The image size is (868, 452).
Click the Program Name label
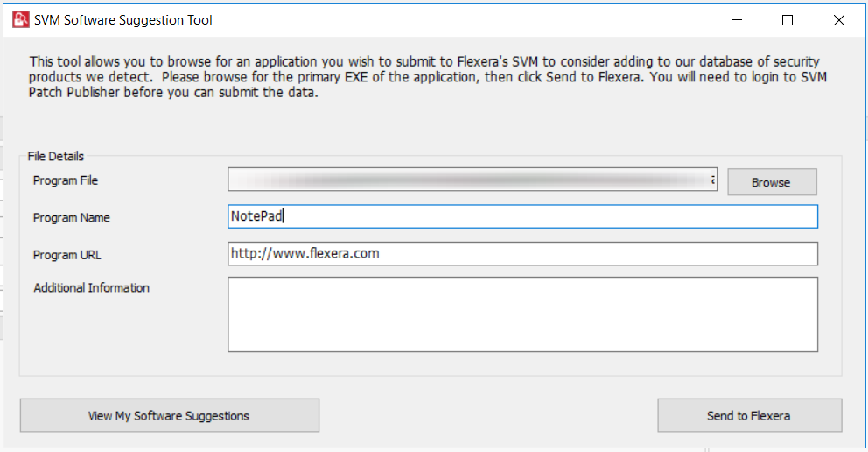72,218
